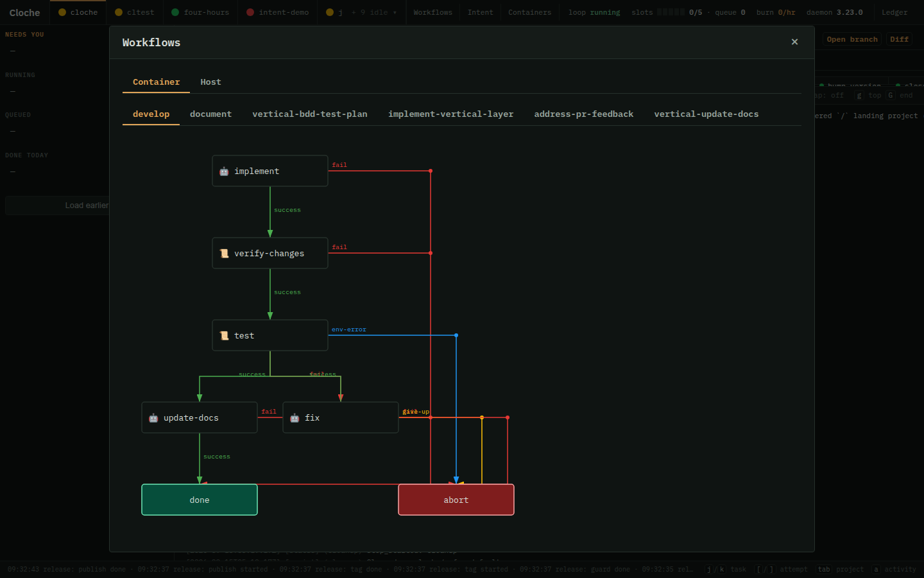This screenshot has width=924, height=578.
Task: Click the Load earlier button
Action: tap(87, 206)
